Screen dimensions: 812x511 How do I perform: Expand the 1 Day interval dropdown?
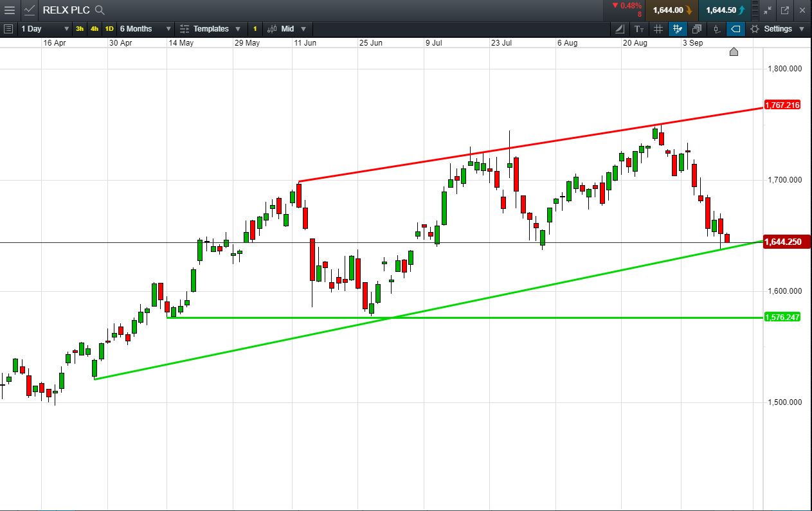44,29
